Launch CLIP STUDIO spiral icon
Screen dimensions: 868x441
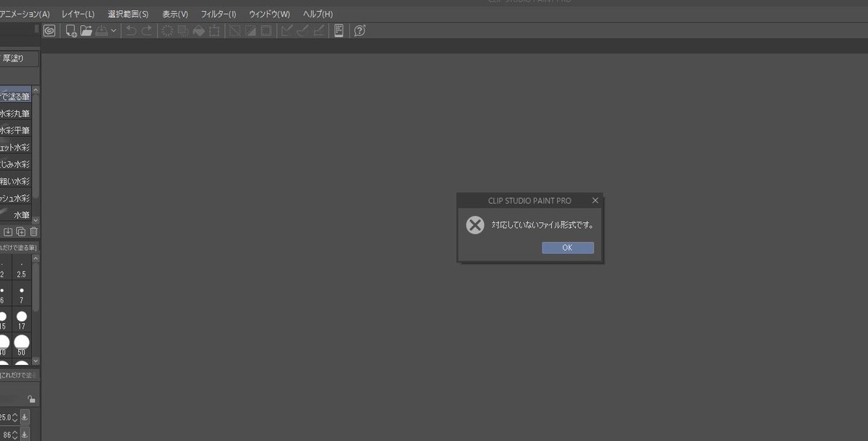pos(49,30)
